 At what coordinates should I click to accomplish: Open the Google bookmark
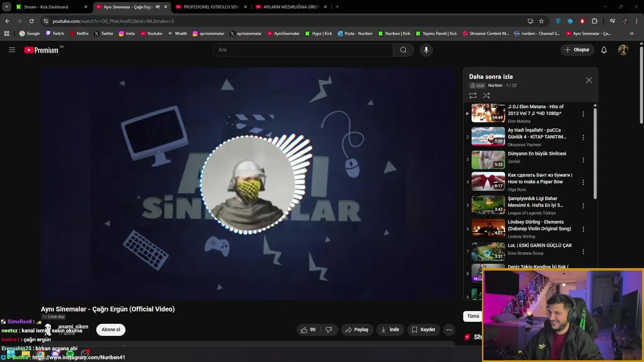[x=30, y=34]
